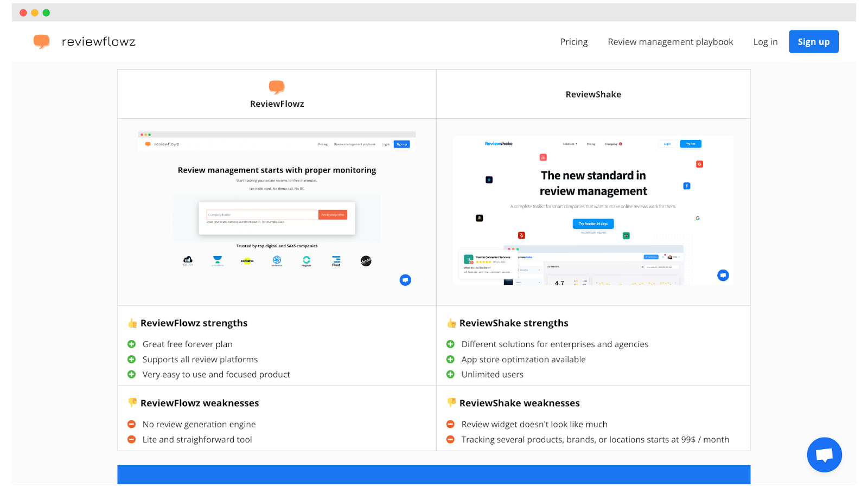Click the 'ReviewShake strengths' heading
This screenshot has width=868, height=487.
click(x=514, y=323)
